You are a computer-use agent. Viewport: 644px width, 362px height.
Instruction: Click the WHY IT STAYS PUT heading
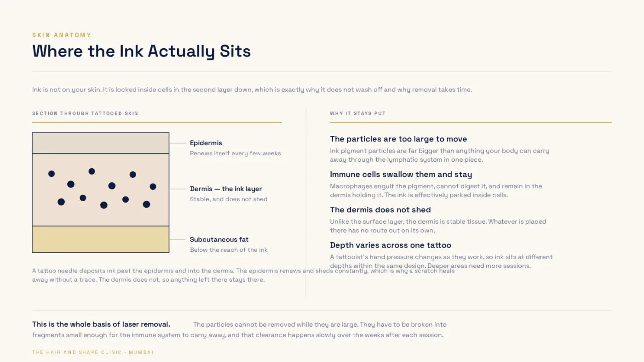(x=358, y=113)
